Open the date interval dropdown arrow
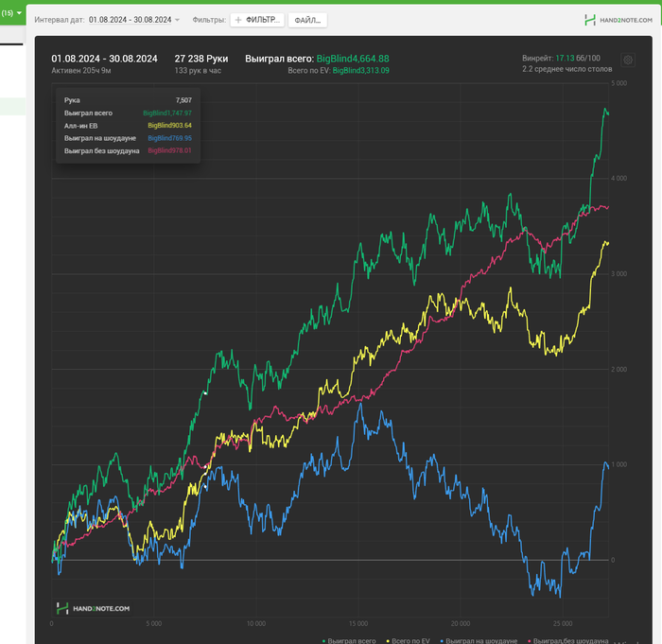The height and width of the screenshot is (644, 662). [x=177, y=20]
